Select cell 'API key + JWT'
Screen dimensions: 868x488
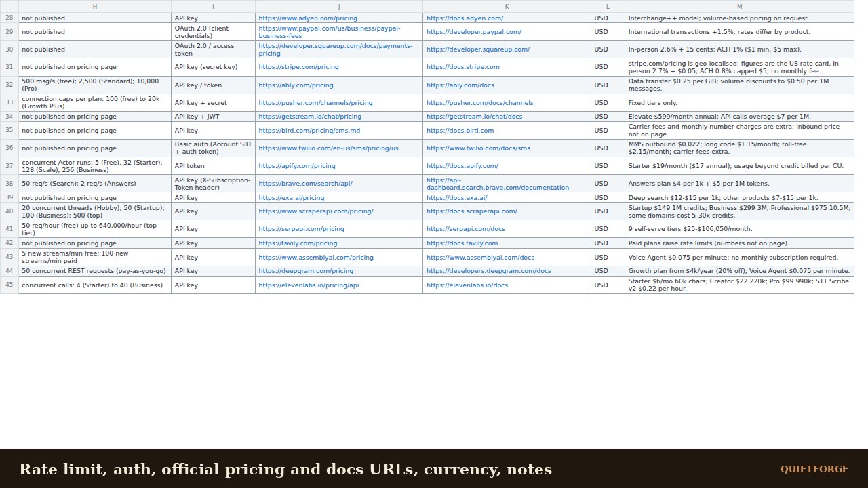(213, 117)
